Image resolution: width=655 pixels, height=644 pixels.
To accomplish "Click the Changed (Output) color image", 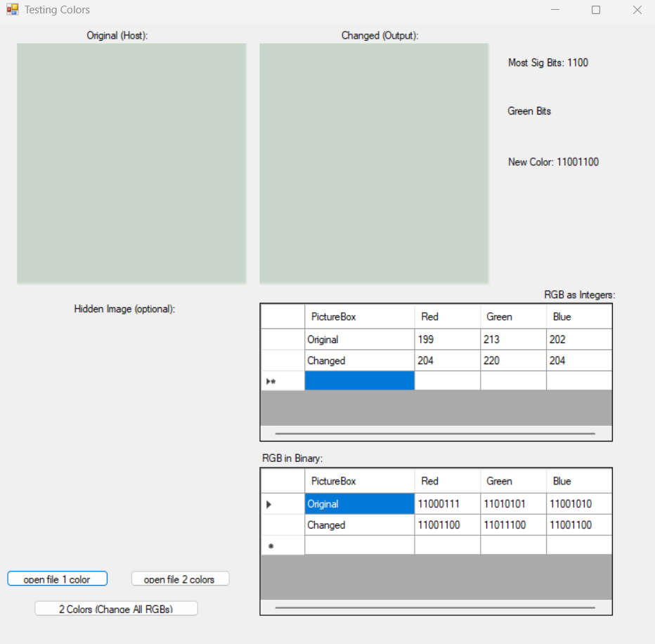I will coord(374,163).
